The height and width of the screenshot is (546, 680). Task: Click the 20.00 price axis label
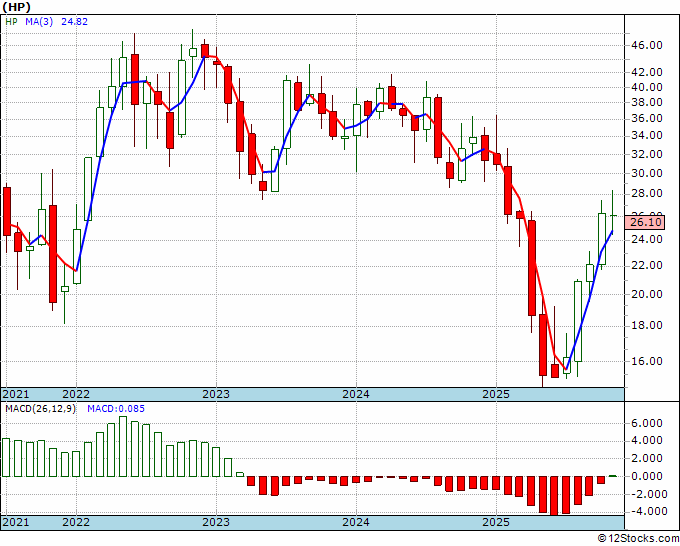(x=646, y=294)
